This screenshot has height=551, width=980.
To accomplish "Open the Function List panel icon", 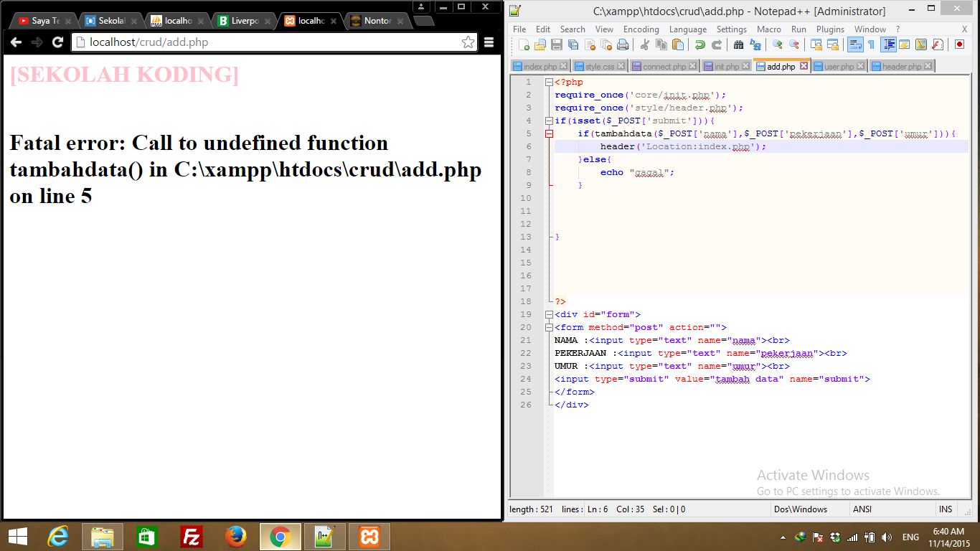I will [937, 44].
